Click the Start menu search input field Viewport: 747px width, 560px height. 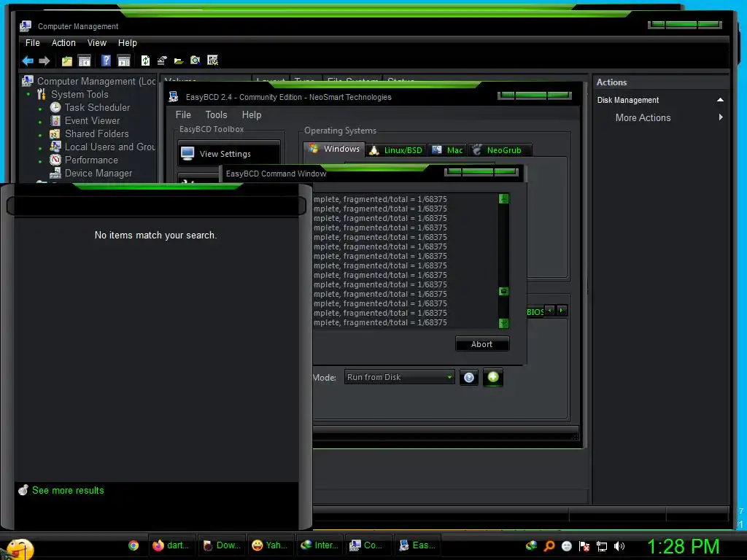pos(156,206)
